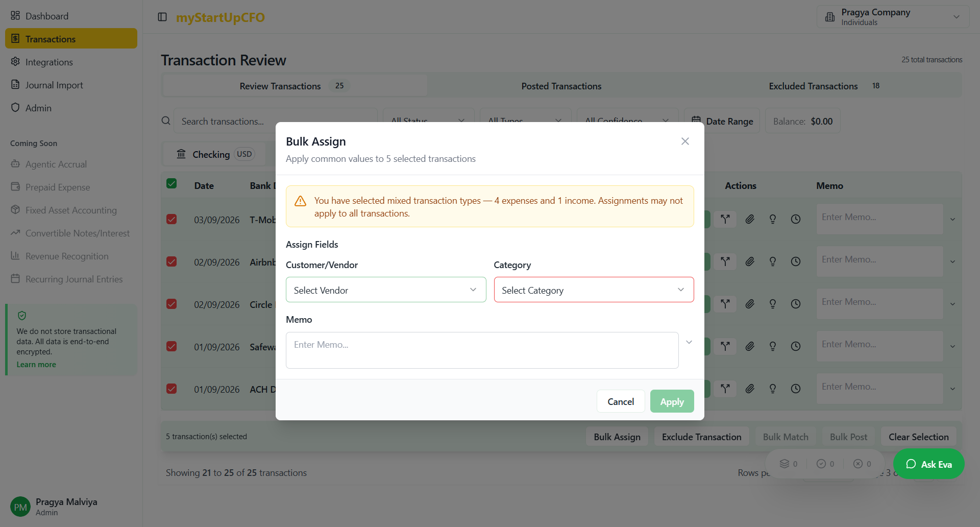Click the lightbulb icon in Circle row
The image size is (980, 527).
coord(772,304)
